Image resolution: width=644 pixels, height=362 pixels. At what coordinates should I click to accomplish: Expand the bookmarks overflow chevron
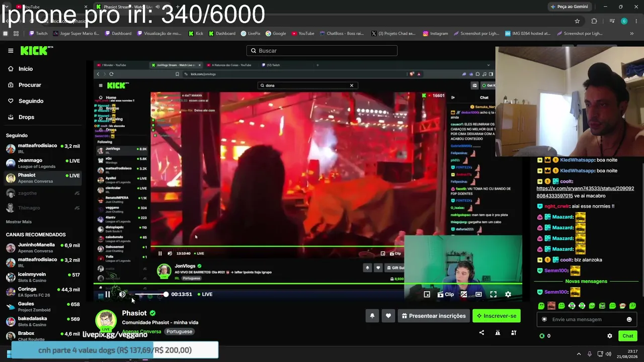[x=632, y=34]
